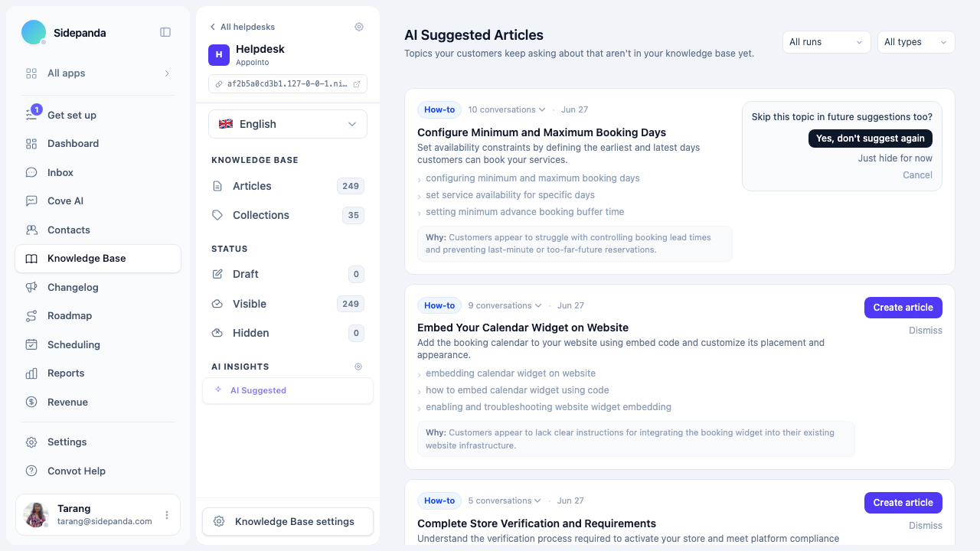Viewport: 980px width, 551px height.
Task: Click title Embed Your Calendar Widget on Website
Action: pyautogui.click(x=523, y=328)
